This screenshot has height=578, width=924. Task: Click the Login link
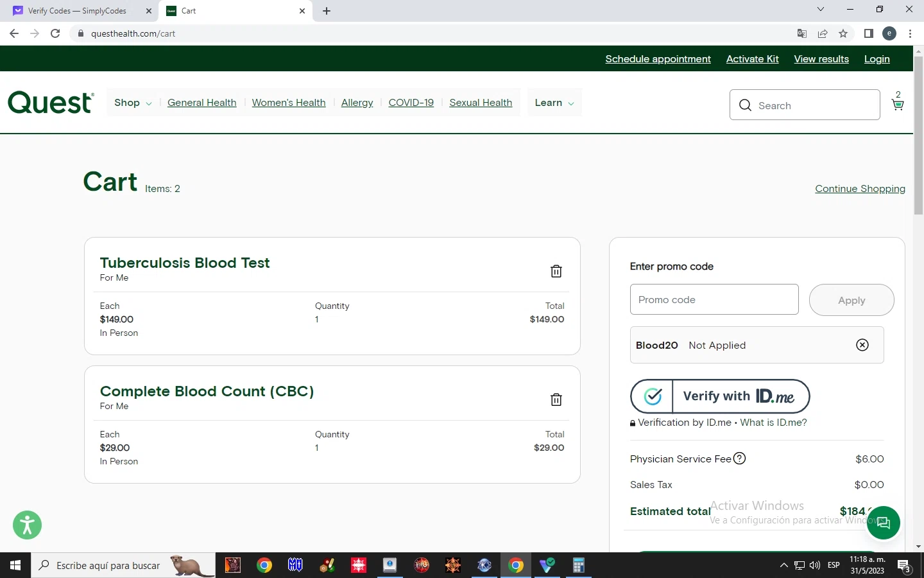point(877,59)
